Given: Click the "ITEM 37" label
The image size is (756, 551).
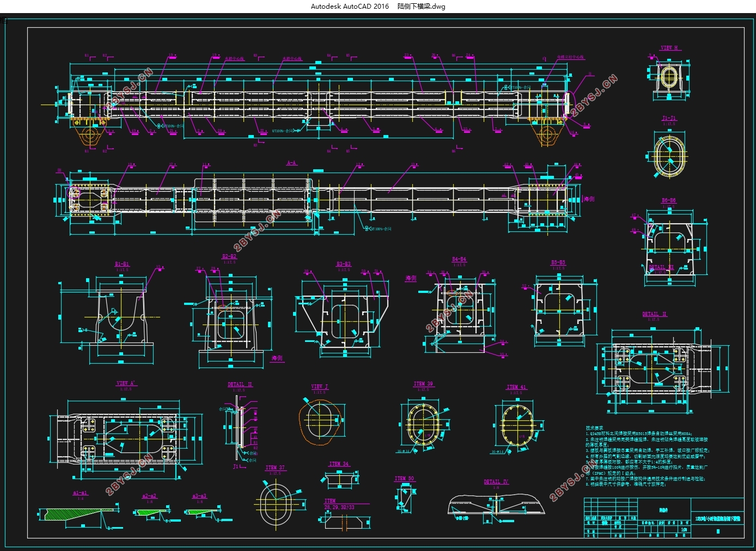Looking at the screenshot, I should [x=275, y=468].
